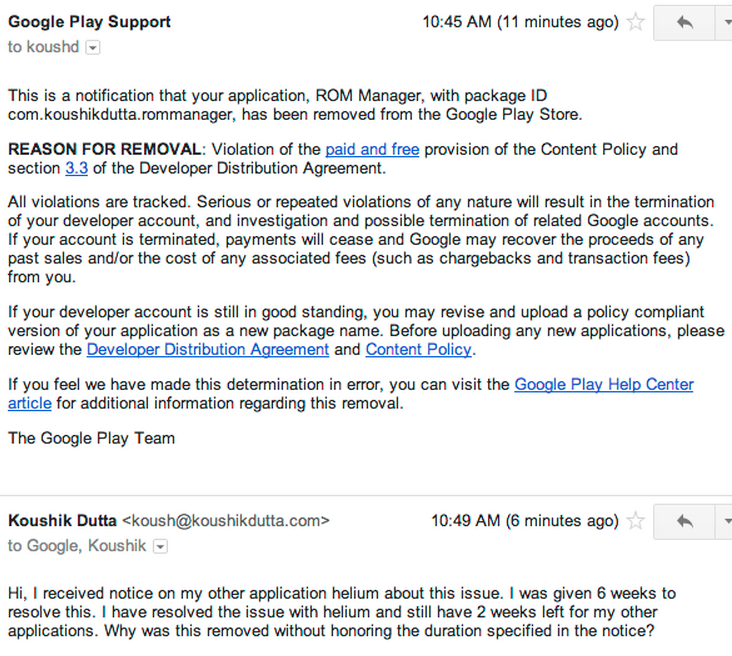The height and width of the screenshot is (656, 732).
Task: Open more options next to Koushik Dutta reply
Action: pos(725,521)
